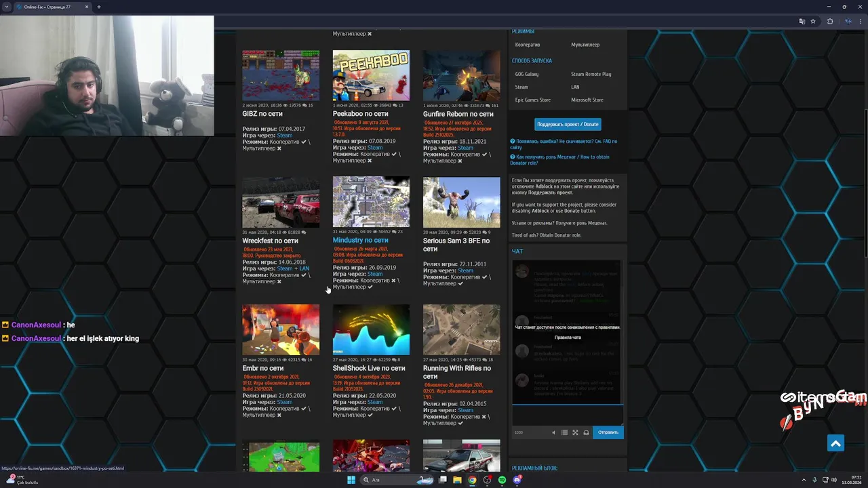Open the ShellShock Live game thumbnail
This screenshot has height=488, width=868.
[x=371, y=329]
